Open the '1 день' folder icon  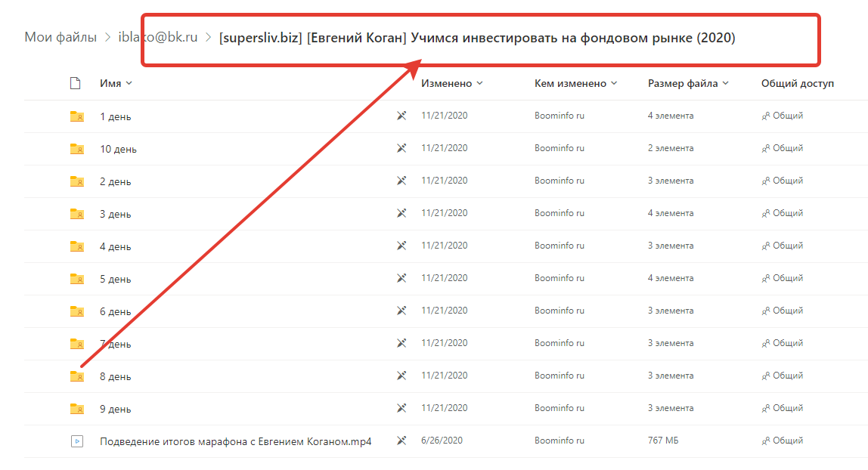(x=77, y=116)
